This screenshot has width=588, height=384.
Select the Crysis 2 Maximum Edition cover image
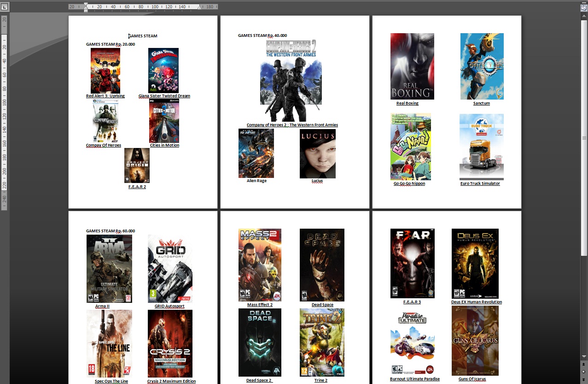(x=170, y=343)
